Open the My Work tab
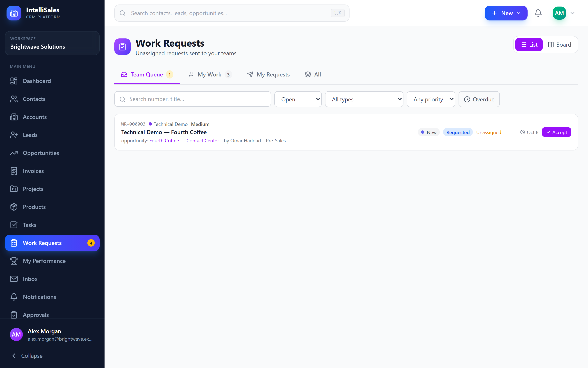588x368 pixels. [x=210, y=74]
